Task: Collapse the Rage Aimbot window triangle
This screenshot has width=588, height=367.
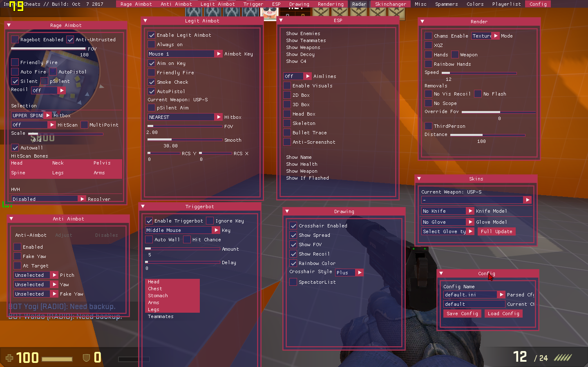Action: point(9,25)
